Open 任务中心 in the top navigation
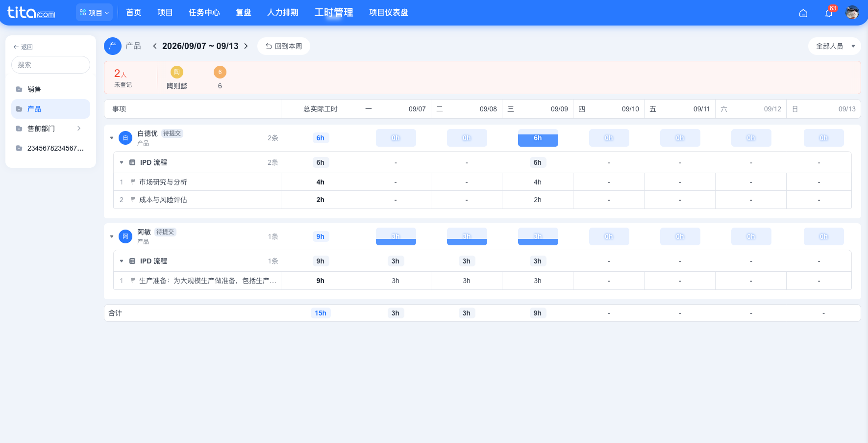The image size is (868, 443). (x=204, y=12)
